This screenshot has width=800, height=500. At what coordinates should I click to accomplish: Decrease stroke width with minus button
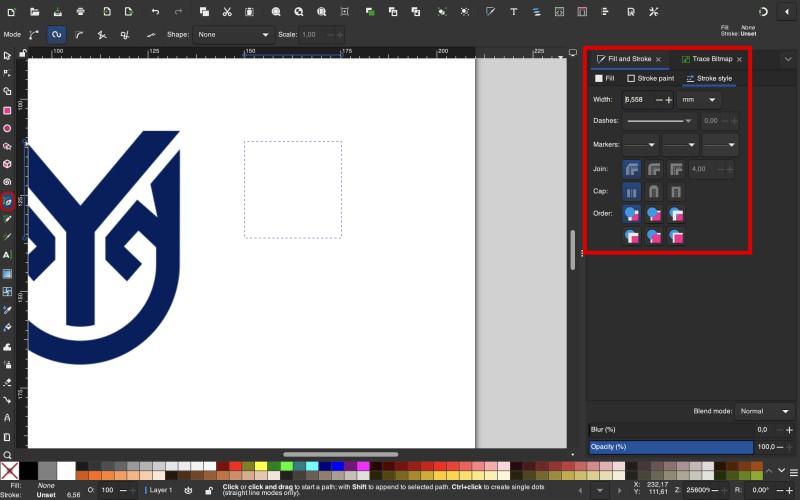(659, 100)
